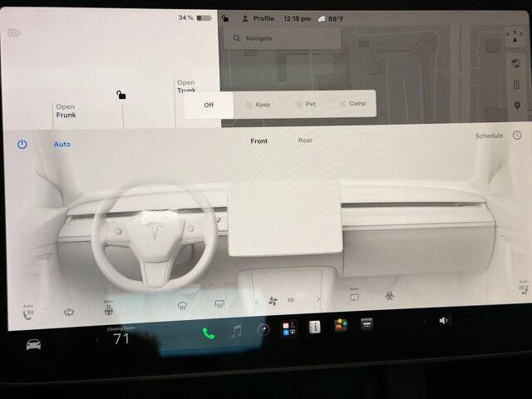This screenshot has width=532, height=399.
Task: Open car controls via car icon
Action: [x=33, y=345]
